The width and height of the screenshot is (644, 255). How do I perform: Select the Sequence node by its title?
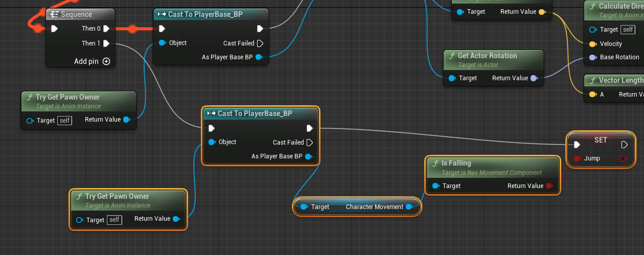click(x=77, y=14)
